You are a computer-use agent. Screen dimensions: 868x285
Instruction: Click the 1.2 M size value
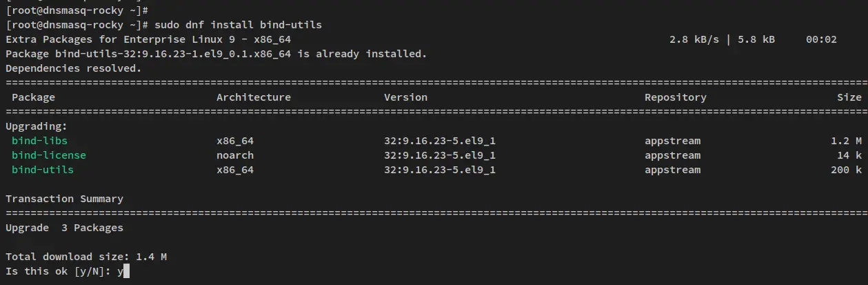click(x=846, y=141)
